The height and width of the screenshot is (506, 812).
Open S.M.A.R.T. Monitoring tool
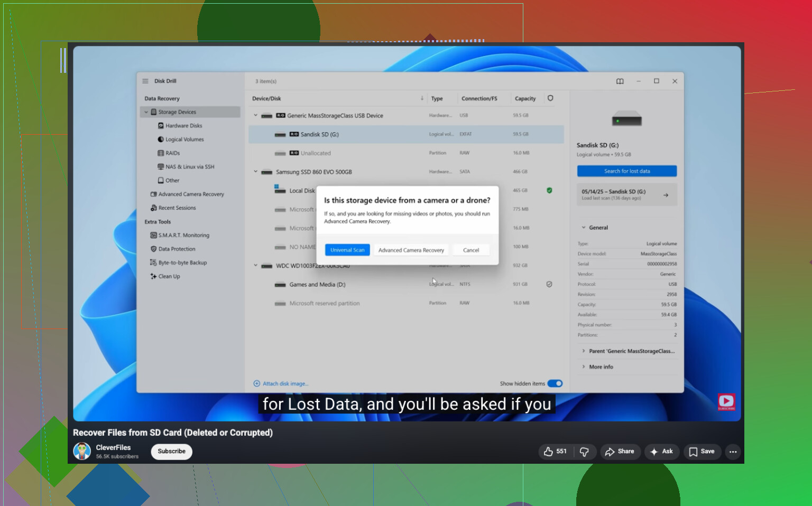click(x=180, y=236)
